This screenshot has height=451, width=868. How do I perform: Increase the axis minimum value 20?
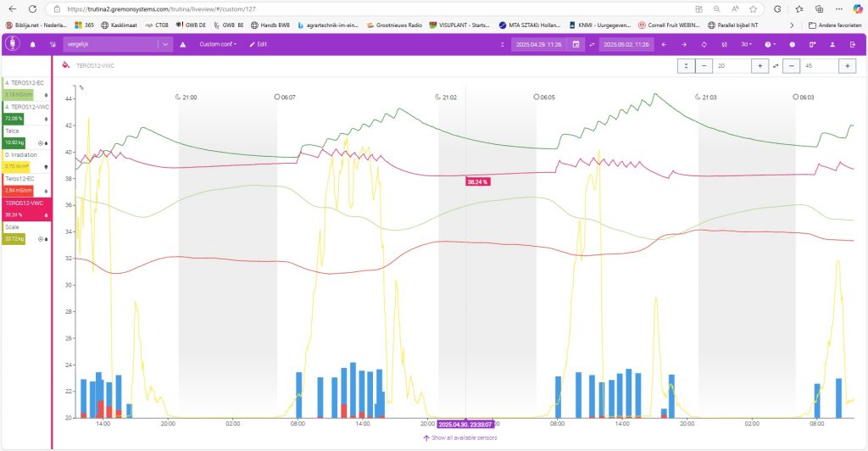760,66
